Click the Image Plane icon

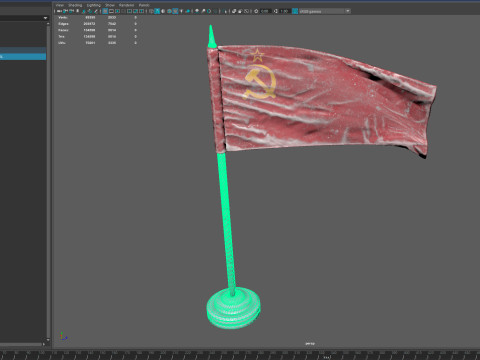tap(84, 11)
